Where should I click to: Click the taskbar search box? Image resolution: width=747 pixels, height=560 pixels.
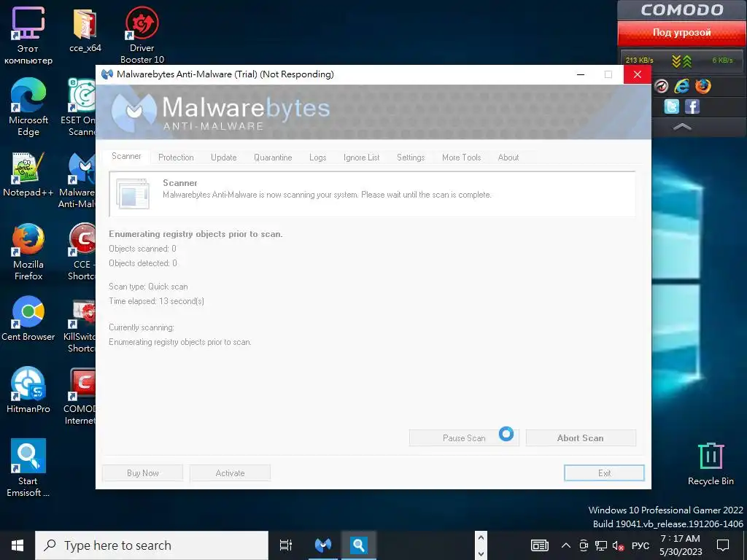pos(152,545)
